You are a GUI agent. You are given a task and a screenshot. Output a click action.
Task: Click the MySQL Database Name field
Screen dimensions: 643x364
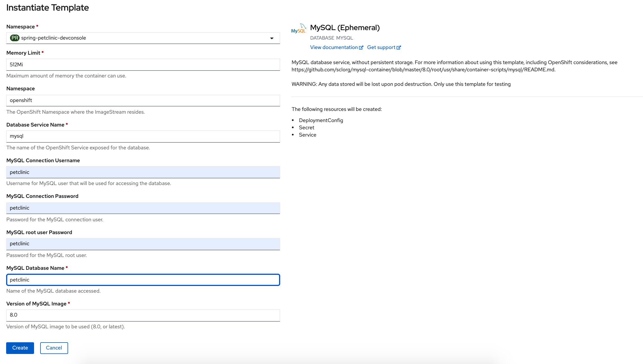pos(143,279)
